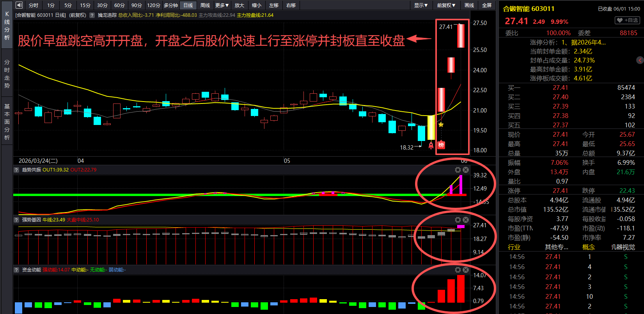The height and width of the screenshot is (314, 644).
Task: Click the 换手 6.99% turnover value
Action: pyautogui.click(x=626, y=162)
